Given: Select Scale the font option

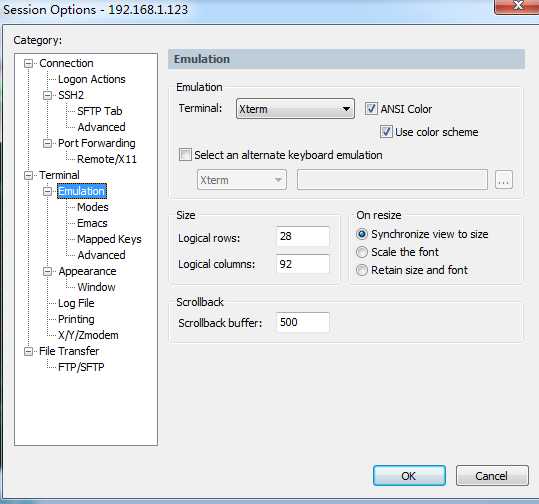Looking at the screenshot, I should tap(362, 252).
